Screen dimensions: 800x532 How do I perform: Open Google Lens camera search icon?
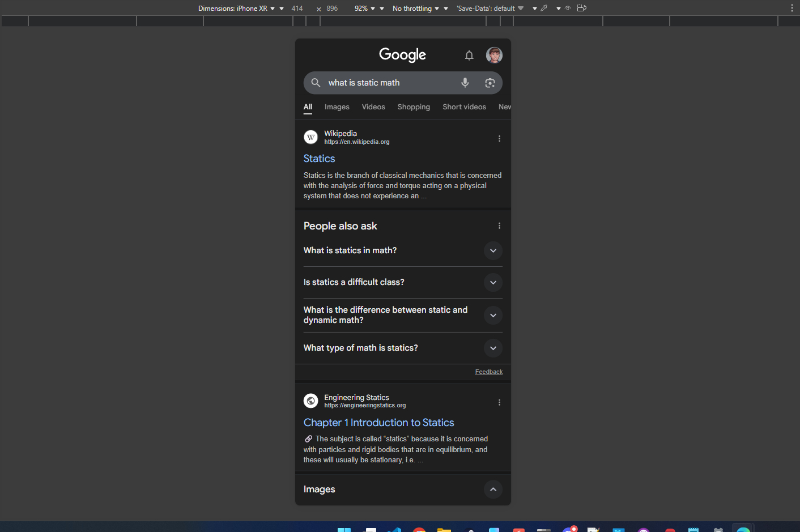[x=490, y=83]
